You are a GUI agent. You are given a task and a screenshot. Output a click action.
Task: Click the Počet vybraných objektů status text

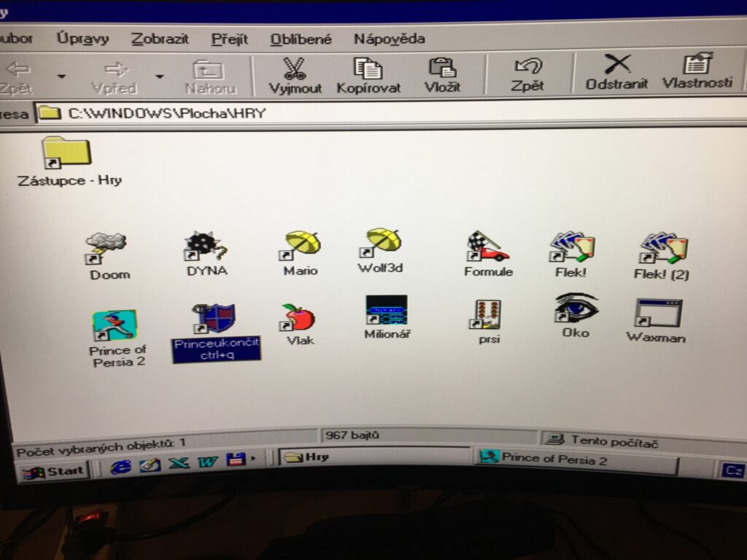[101, 447]
